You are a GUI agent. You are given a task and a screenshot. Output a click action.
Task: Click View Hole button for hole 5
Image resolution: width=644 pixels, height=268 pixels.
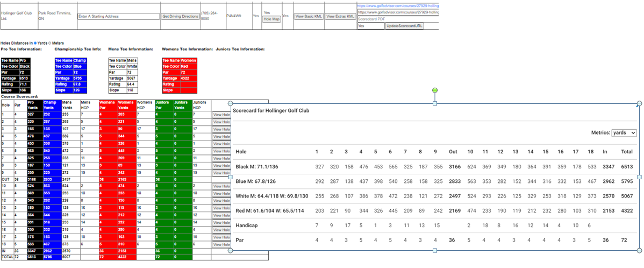tap(221, 144)
